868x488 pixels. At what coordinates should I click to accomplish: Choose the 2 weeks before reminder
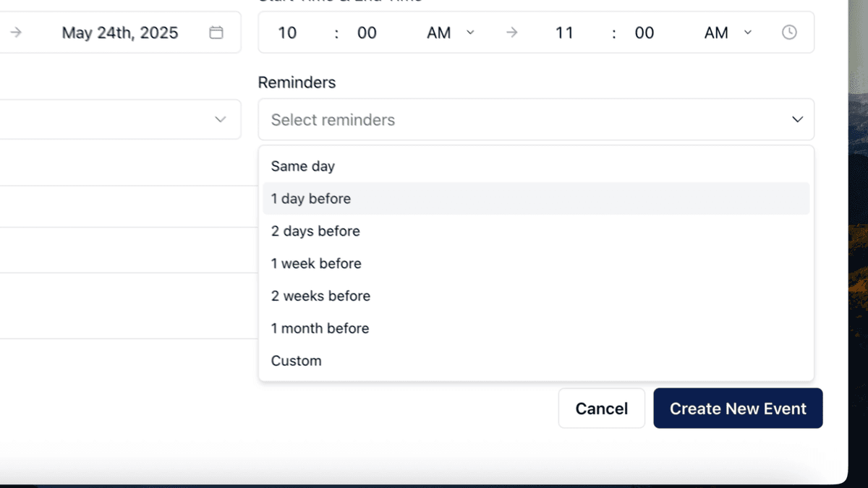536,296
